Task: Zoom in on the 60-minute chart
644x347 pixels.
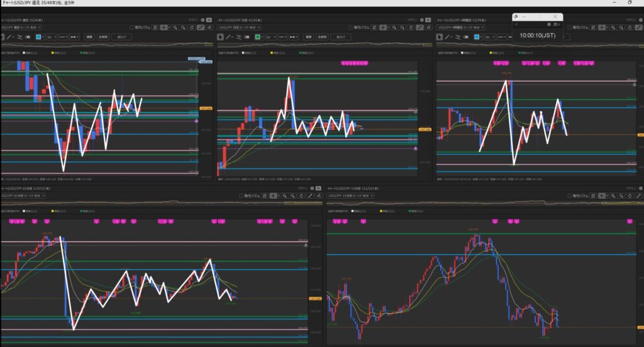Action: coord(284,196)
